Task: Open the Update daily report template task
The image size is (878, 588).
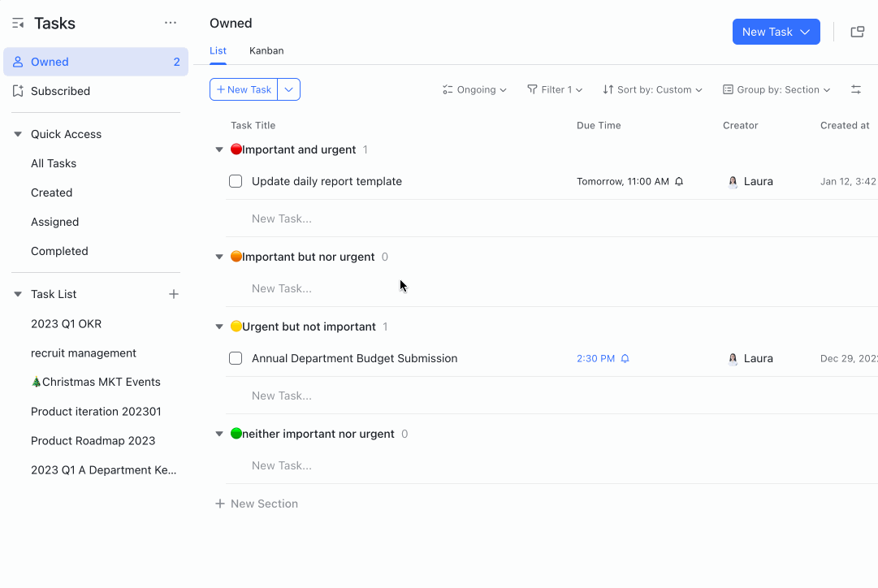Action: (327, 181)
